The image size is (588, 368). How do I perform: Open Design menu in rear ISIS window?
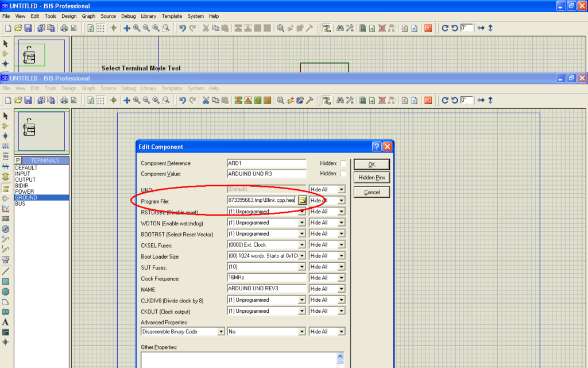[x=69, y=16]
